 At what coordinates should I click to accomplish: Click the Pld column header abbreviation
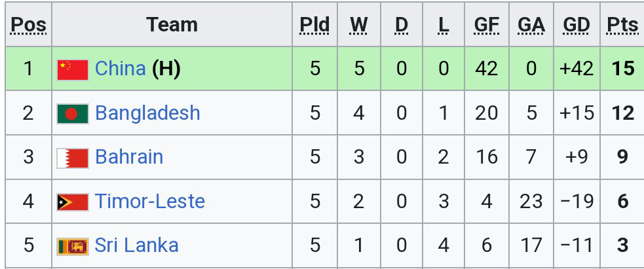(x=314, y=25)
